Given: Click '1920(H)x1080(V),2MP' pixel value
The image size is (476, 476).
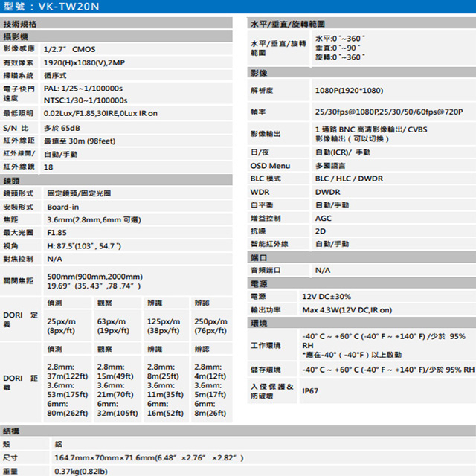Looking at the screenshot, I should pyautogui.click(x=84, y=62).
